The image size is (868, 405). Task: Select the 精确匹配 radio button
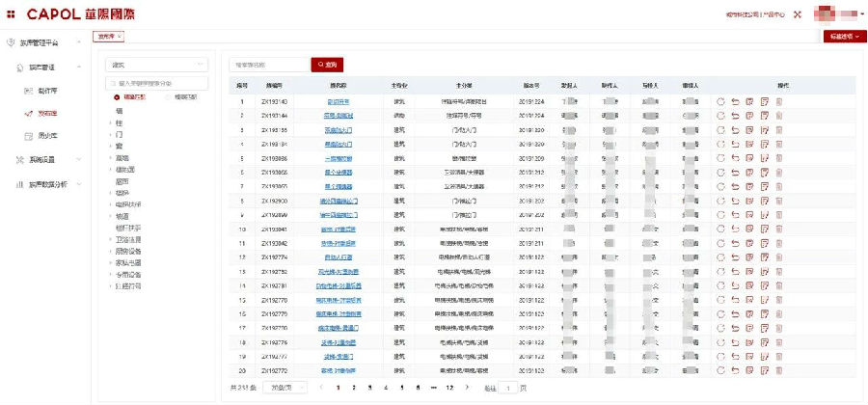(117, 97)
